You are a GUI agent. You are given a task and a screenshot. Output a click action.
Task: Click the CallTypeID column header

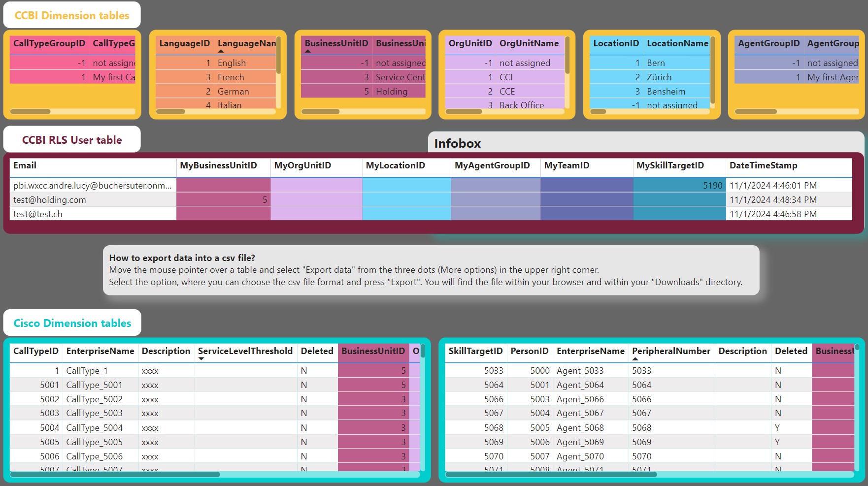pos(35,351)
